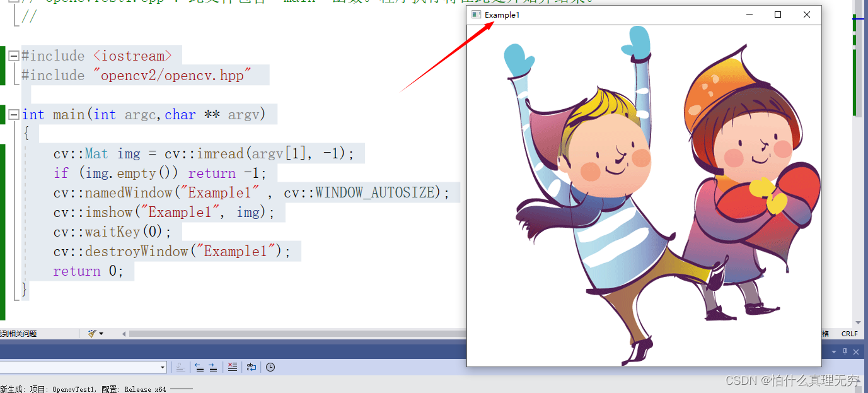Click the vertical scrollbar down arrow
Viewport: 868px width, 393px height.
tap(858, 322)
